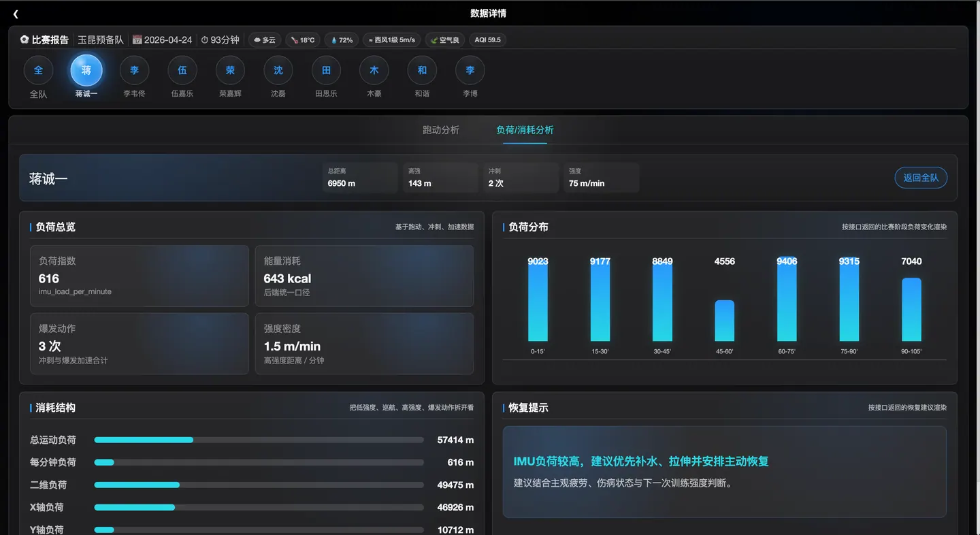Select the 和谐 player avatar
980x535 pixels.
pyautogui.click(x=422, y=70)
